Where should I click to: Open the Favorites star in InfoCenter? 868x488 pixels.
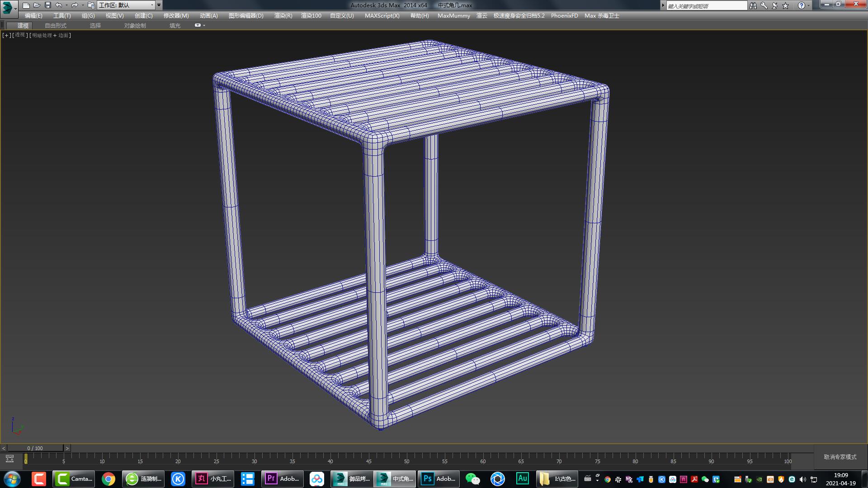pyautogui.click(x=785, y=5)
